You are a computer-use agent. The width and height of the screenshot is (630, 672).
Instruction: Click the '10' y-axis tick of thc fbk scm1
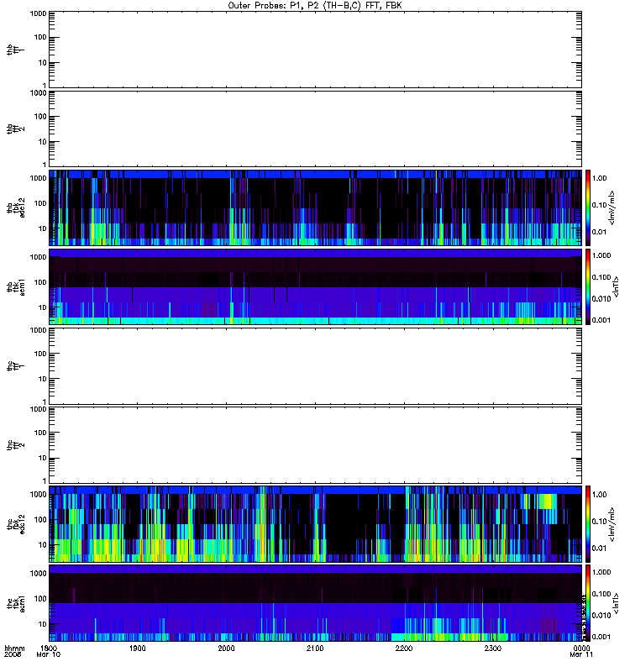43,624
